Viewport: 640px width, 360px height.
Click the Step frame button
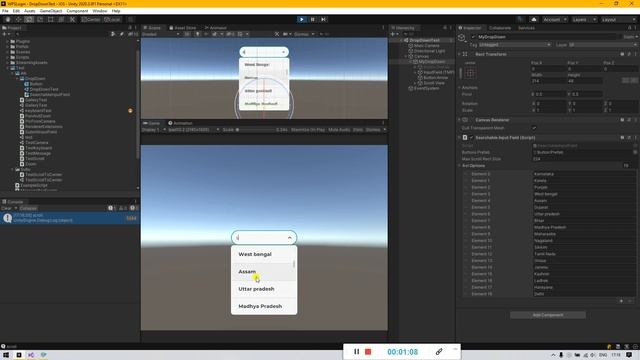(x=323, y=19)
